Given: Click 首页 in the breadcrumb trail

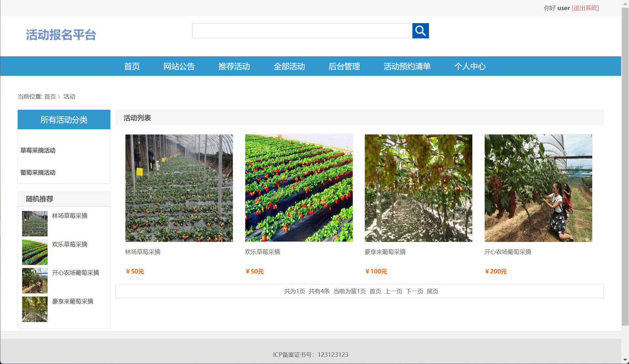Looking at the screenshot, I should click(x=50, y=96).
